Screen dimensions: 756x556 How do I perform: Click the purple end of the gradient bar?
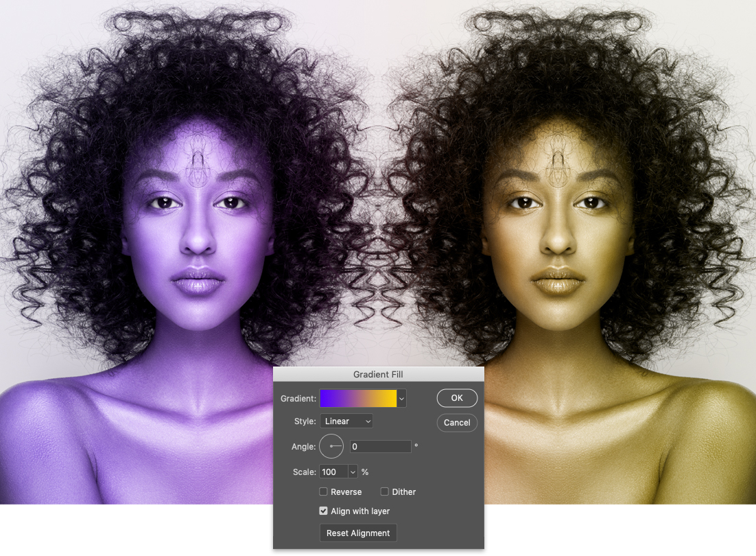click(328, 398)
